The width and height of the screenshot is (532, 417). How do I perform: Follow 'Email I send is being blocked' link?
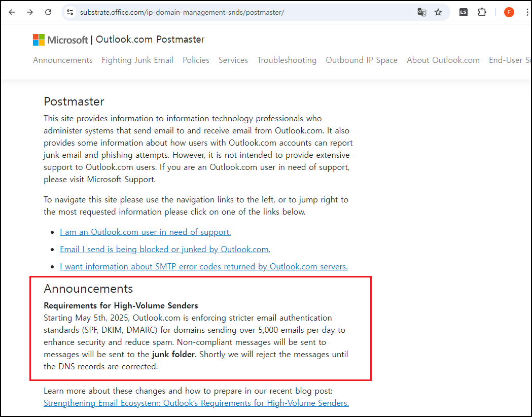165,250
